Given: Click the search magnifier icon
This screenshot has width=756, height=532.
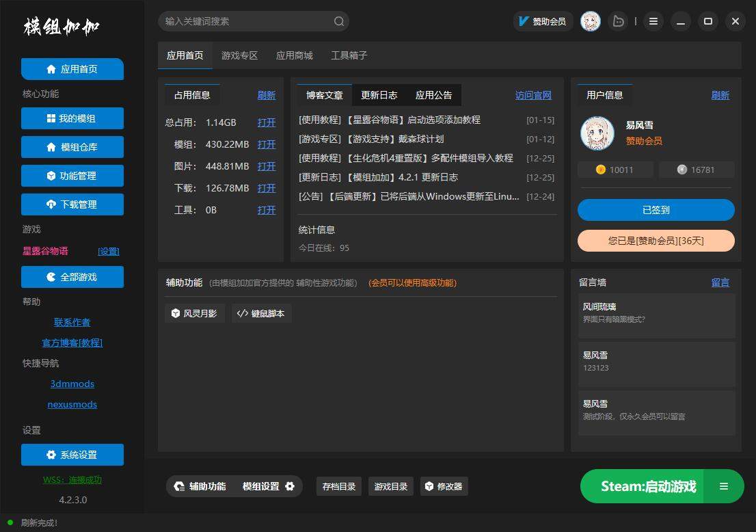Looking at the screenshot, I should click(x=339, y=21).
